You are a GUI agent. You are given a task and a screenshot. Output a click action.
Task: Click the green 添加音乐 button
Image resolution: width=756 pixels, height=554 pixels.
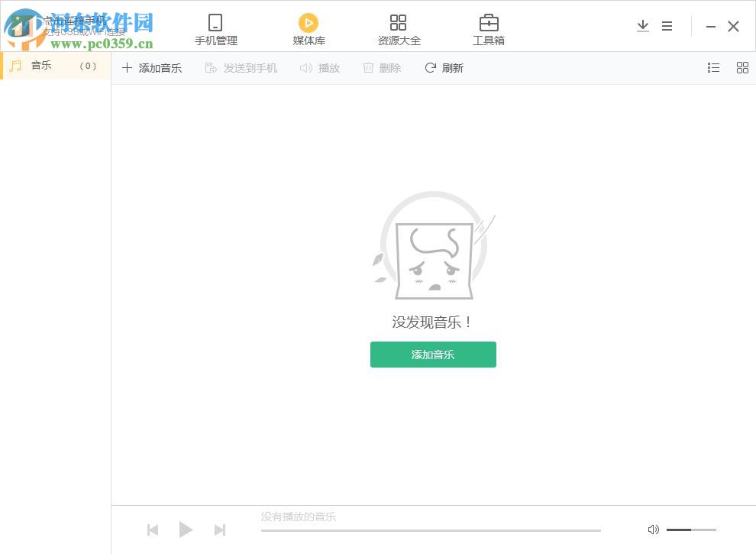(433, 355)
